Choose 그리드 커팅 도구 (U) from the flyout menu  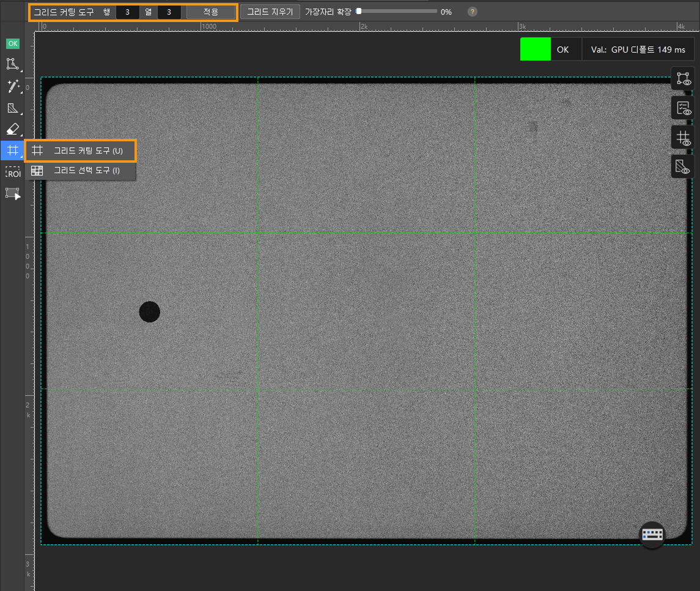pos(80,151)
